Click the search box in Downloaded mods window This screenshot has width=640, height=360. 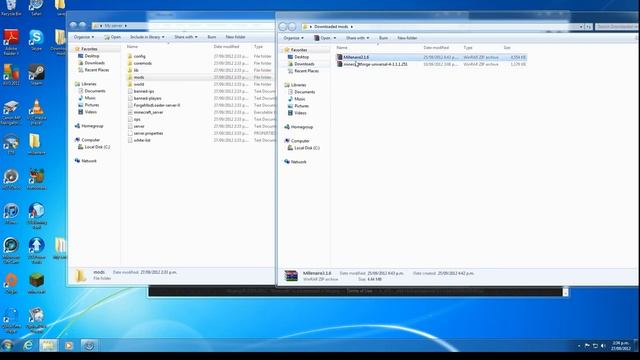click(616, 27)
